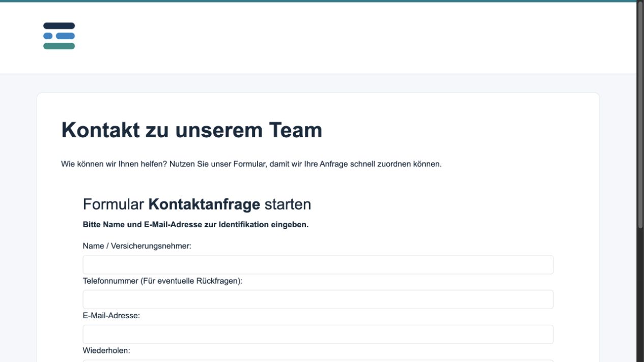
Task: Click the 'Name / Versicherungsnehmer:' label
Action: click(137, 246)
